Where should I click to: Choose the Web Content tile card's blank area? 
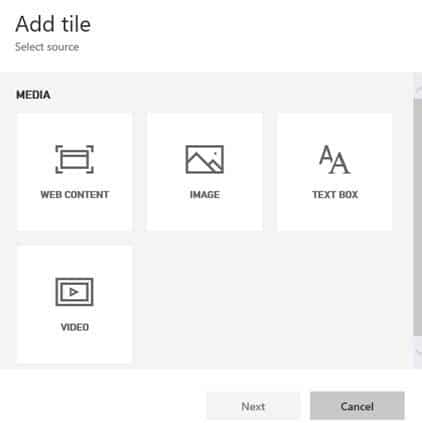tap(74, 215)
